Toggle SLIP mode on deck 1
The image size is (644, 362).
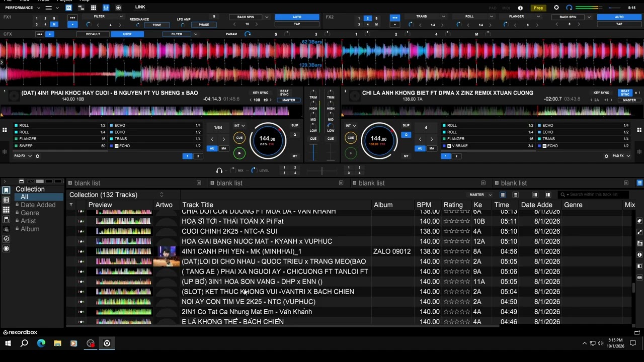pyautogui.click(x=295, y=126)
